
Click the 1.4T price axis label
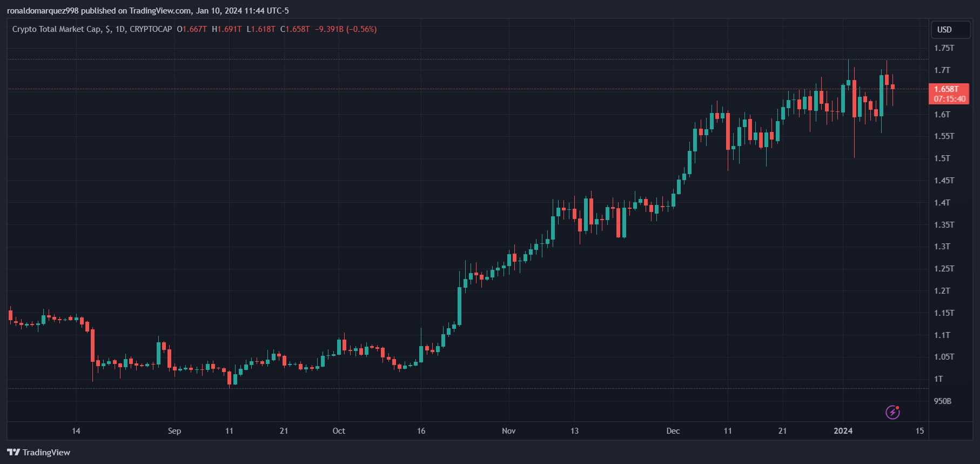click(x=942, y=203)
